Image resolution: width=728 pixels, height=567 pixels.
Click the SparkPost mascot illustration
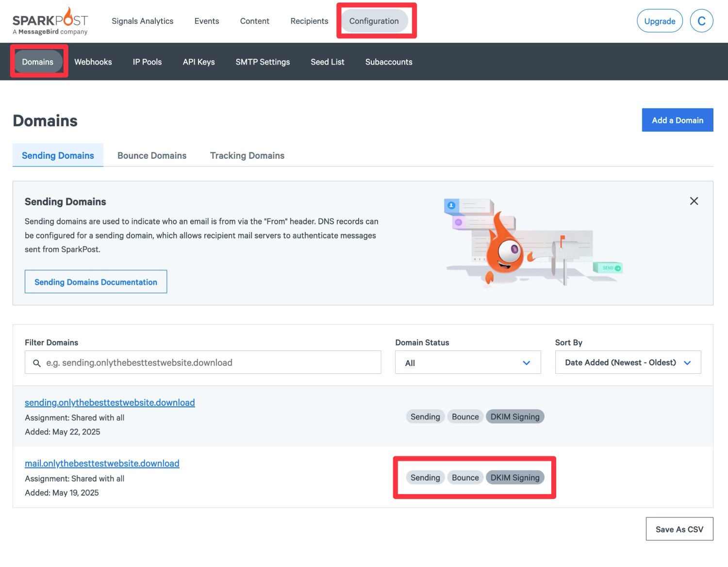[533, 242]
